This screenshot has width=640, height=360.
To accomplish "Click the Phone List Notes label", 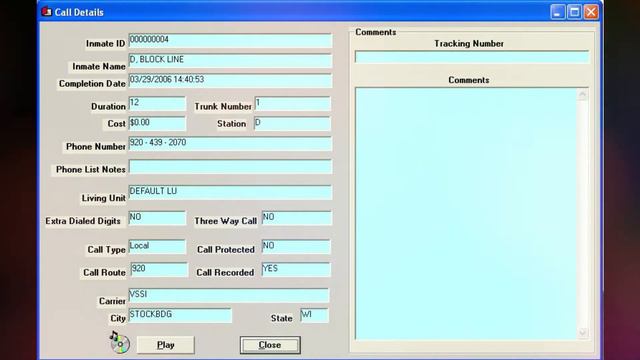I will pos(91,169).
